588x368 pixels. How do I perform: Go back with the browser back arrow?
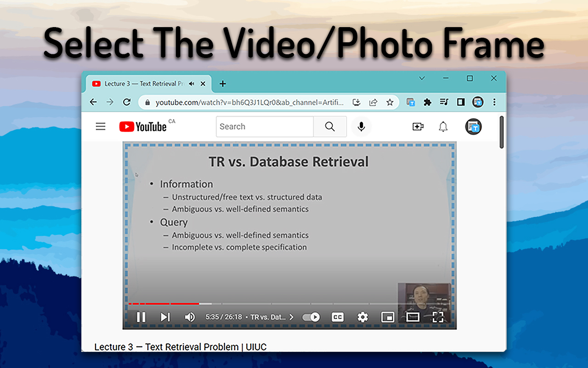[x=93, y=102]
